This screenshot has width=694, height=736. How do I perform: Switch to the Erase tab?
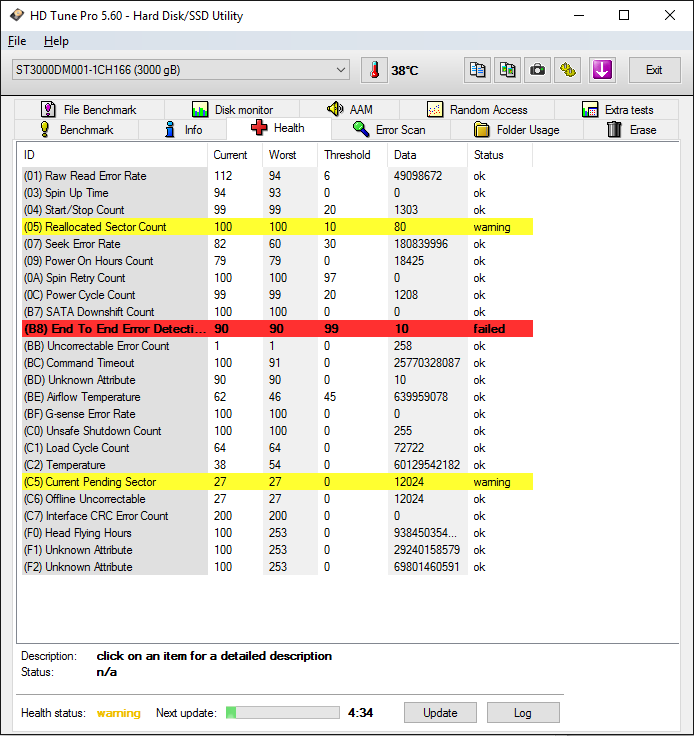(x=631, y=130)
